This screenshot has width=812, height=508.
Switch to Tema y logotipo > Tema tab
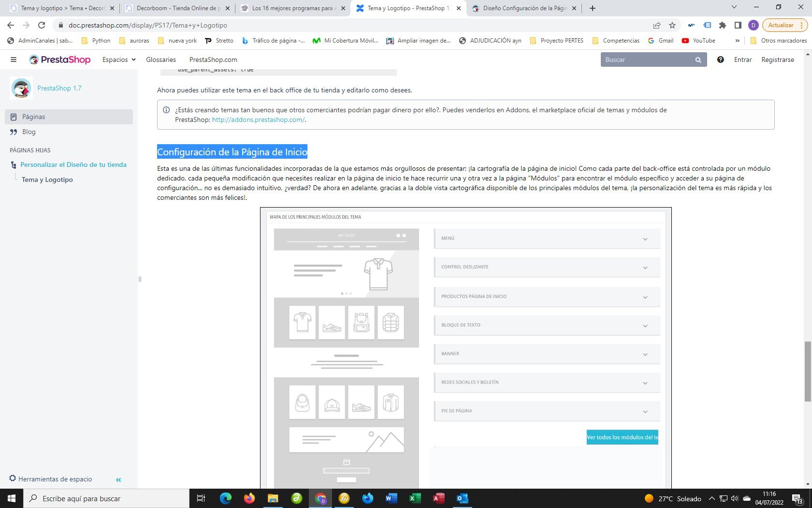[x=62, y=8]
